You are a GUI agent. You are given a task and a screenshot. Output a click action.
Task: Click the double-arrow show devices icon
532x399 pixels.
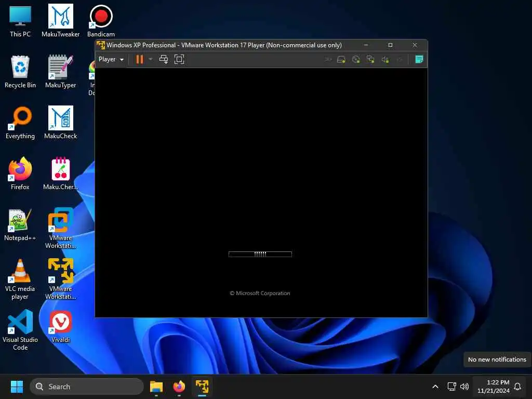tap(328, 60)
